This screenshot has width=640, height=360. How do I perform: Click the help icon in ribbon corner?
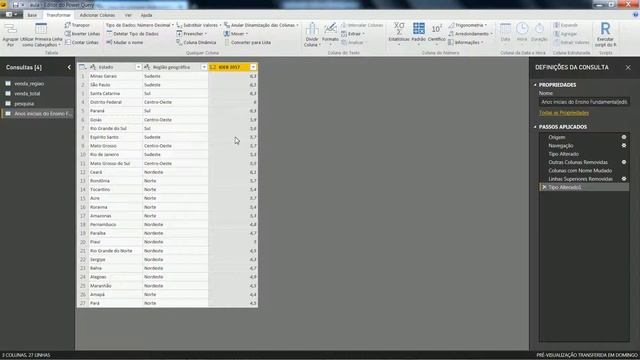(635, 15)
